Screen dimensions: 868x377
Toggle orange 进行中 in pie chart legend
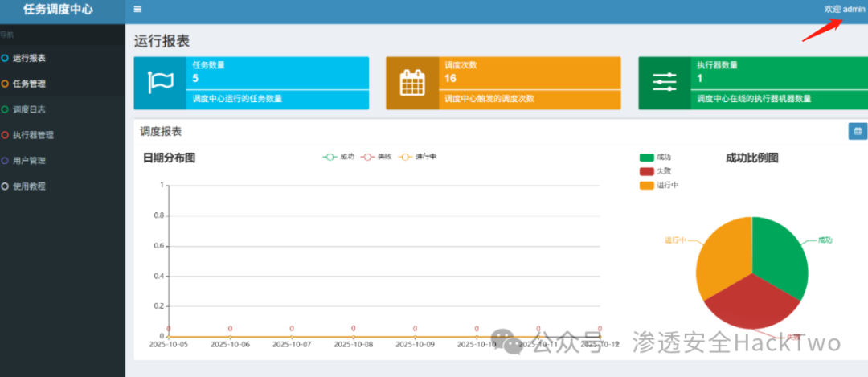click(659, 186)
